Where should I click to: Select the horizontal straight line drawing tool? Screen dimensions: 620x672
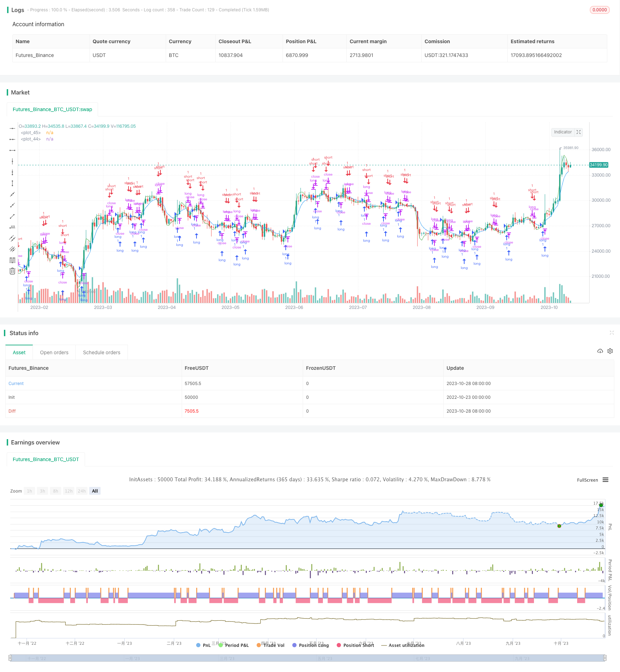[x=12, y=128]
